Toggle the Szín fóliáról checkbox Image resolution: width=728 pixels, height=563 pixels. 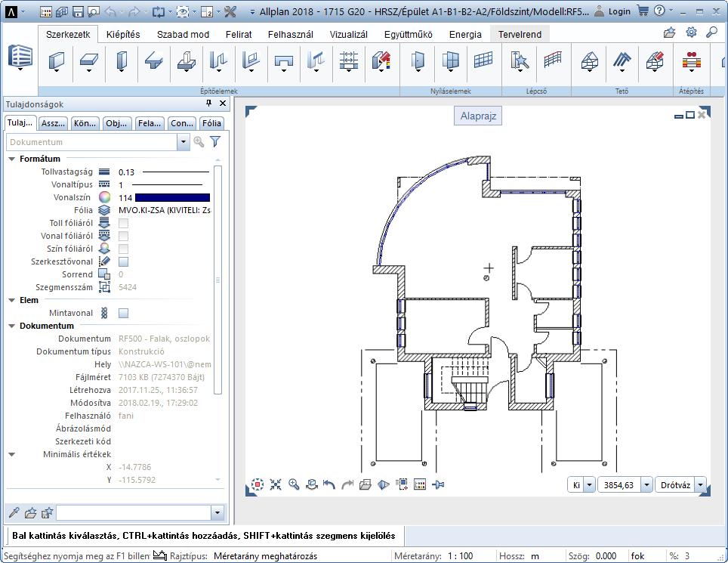click(123, 249)
